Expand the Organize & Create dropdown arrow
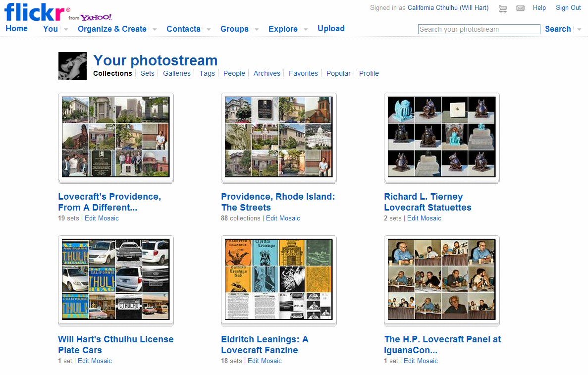The height and width of the screenshot is (375, 588). (155, 30)
